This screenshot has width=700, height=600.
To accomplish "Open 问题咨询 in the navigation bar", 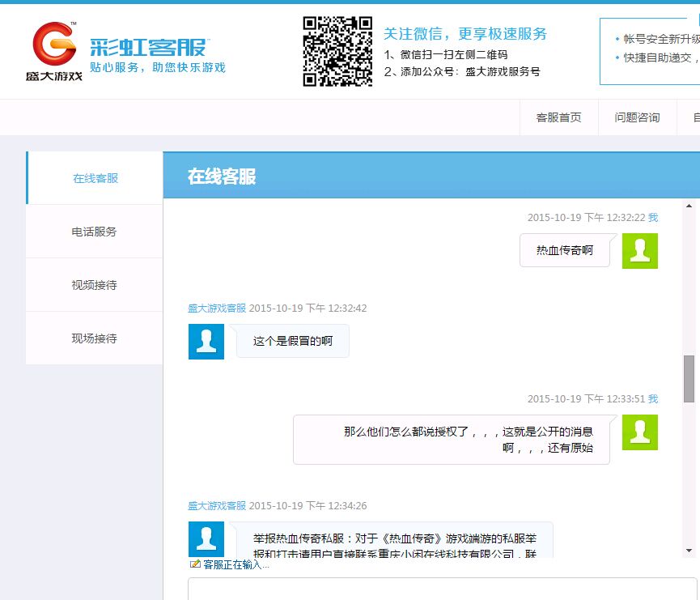I will click(637, 117).
